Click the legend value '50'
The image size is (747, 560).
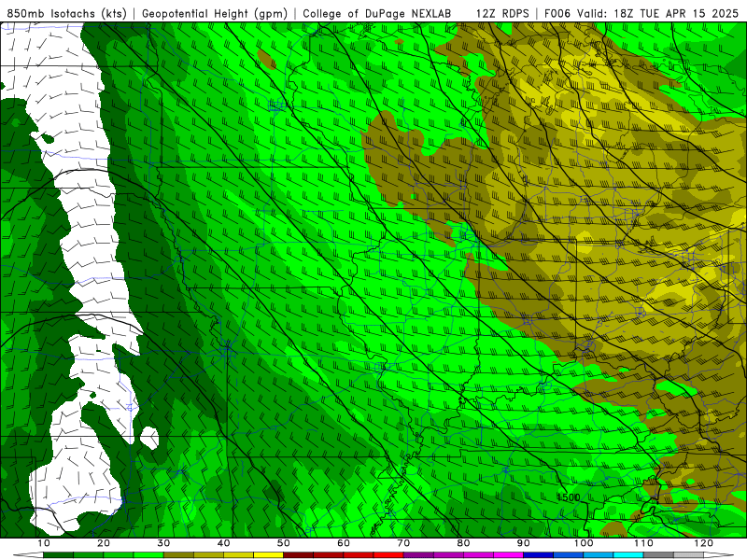284,543
